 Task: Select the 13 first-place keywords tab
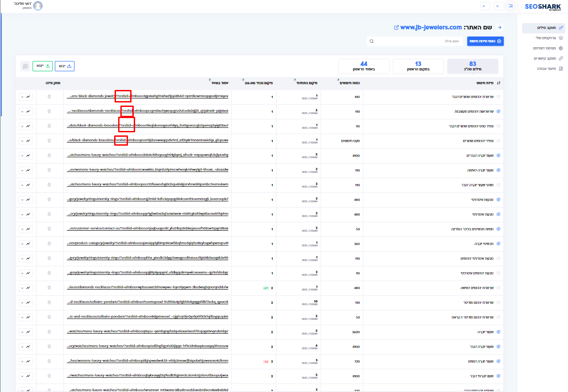tap(418, 66)
